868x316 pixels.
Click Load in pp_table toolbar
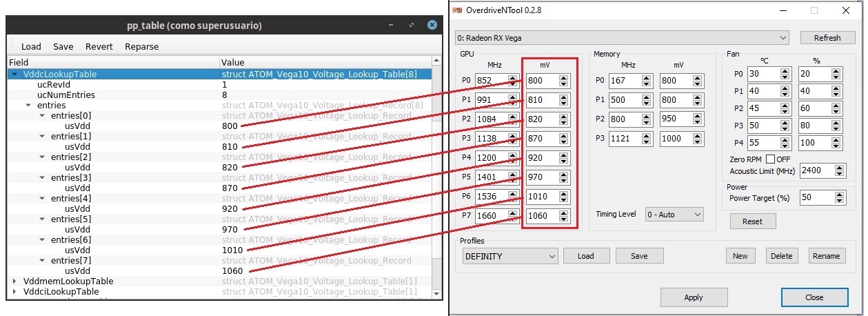pyautogui.click(x=31, y=47)
